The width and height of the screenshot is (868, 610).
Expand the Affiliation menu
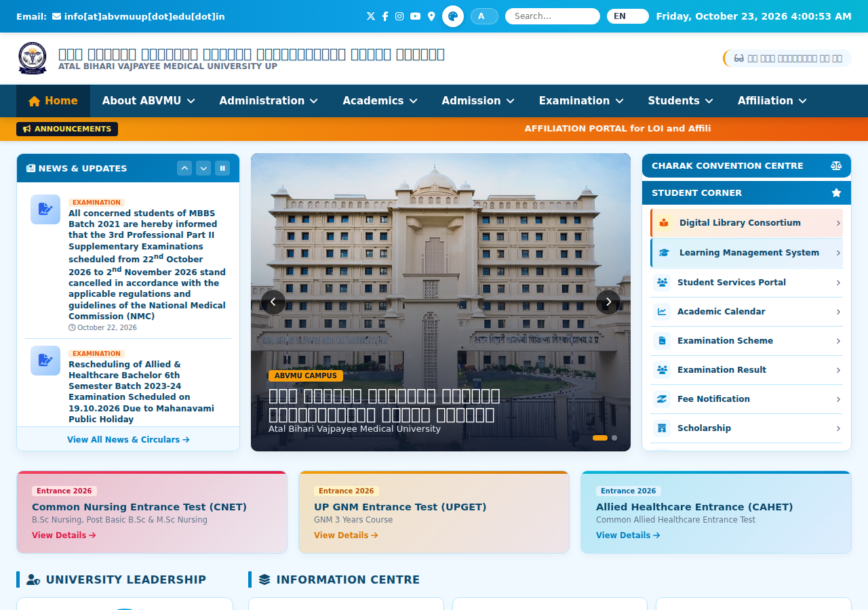coord(772,101)
